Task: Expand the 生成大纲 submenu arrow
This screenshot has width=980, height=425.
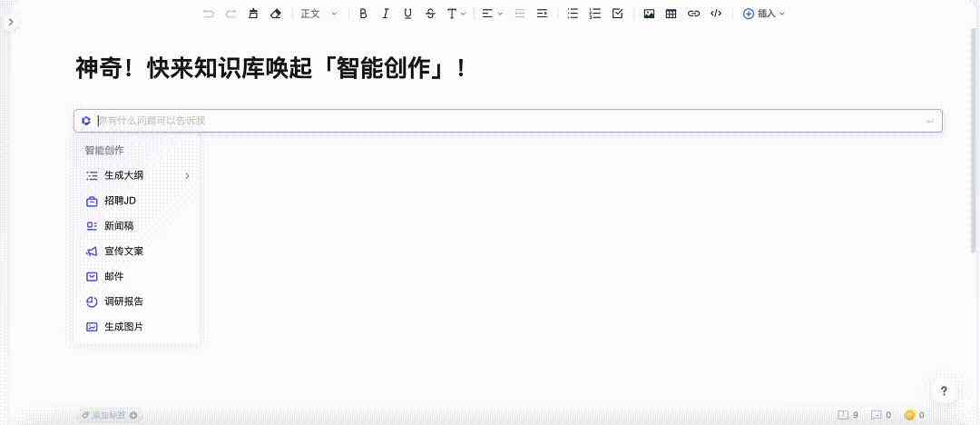Action: click(187, 176)
